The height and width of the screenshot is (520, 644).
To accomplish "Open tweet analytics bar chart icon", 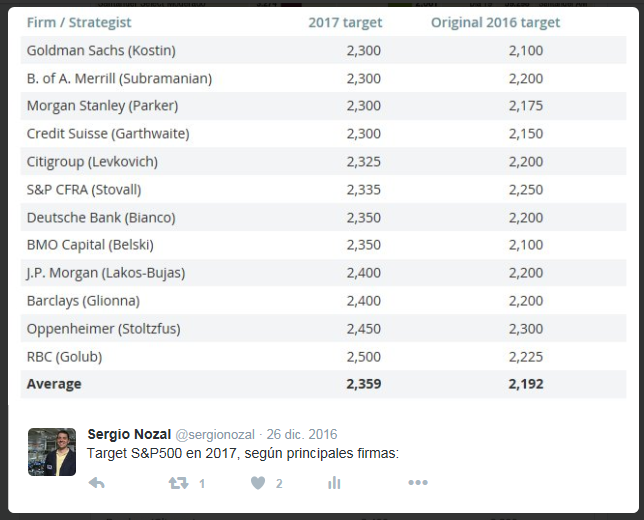I will (x=334, y=483).
